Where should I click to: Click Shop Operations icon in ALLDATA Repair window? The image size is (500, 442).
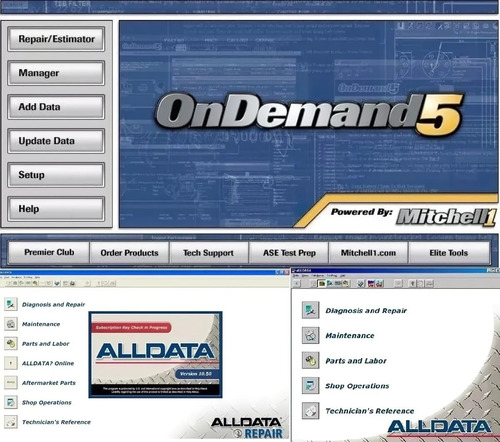point(11,402)
